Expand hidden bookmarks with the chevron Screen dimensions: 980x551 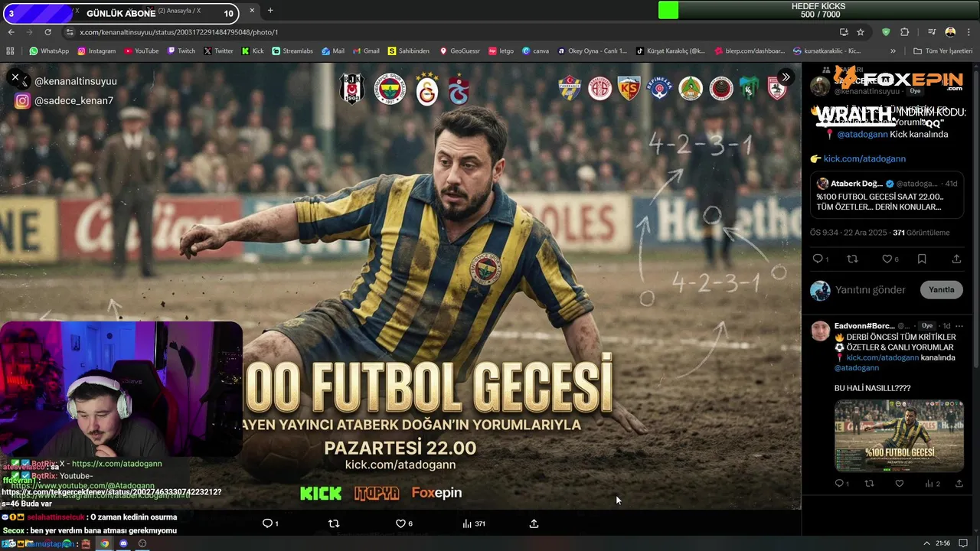click(x=893, y=51)
